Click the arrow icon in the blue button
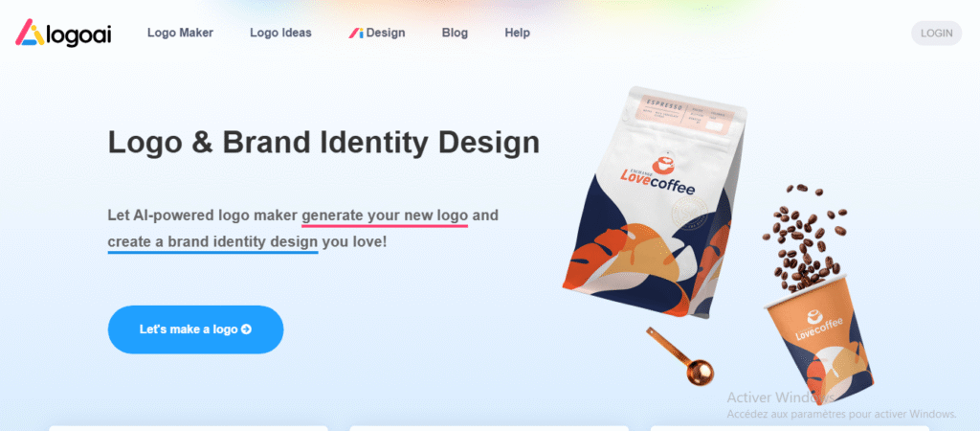Screen dimensions: 980x431 (246, 329)
